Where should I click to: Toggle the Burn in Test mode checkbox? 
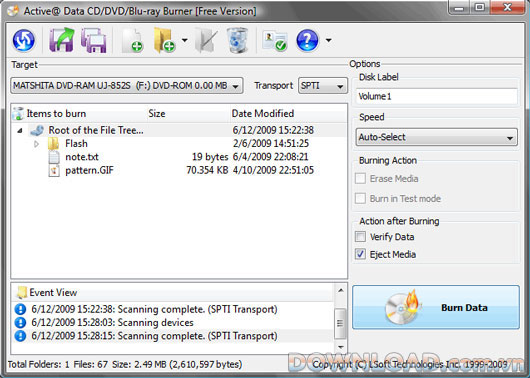pos(360,198)
